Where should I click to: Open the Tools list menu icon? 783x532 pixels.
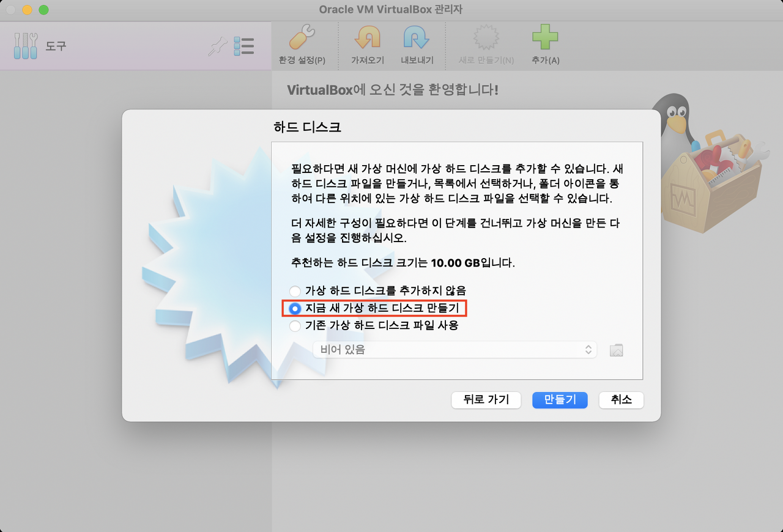(x=244, y=46)
